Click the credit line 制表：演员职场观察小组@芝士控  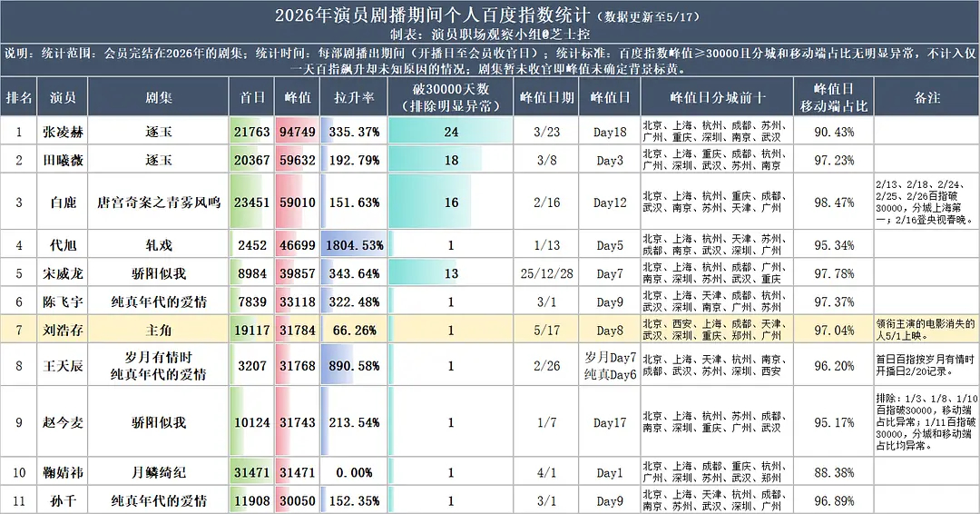coord(490,35)
